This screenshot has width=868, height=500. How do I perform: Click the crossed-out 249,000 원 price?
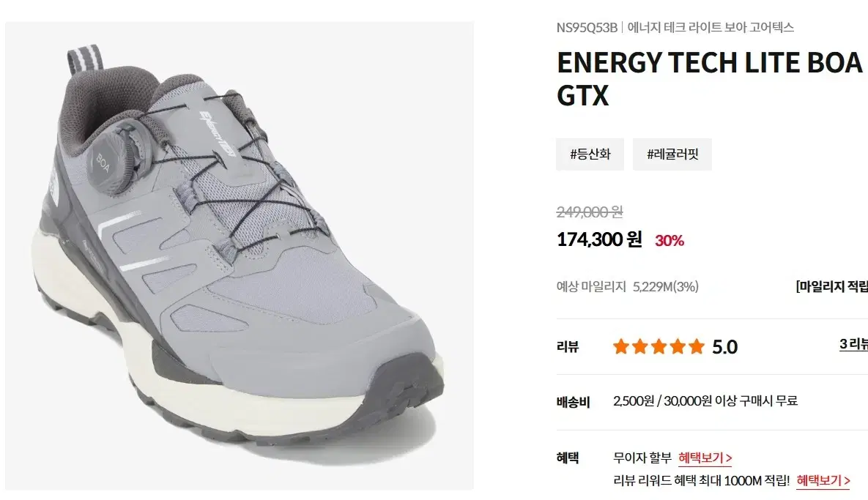coord(590,212)
